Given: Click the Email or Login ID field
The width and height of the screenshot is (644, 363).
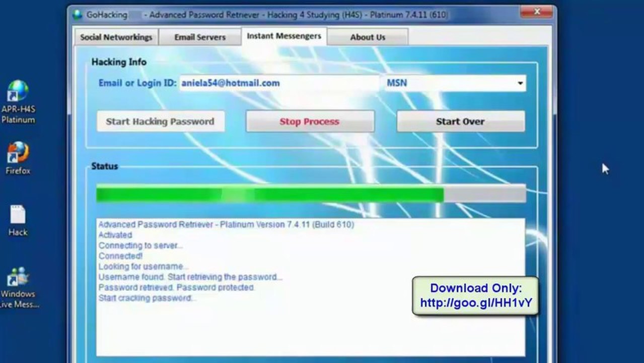Looking at the screenshot, I should [x=279, y=83].
